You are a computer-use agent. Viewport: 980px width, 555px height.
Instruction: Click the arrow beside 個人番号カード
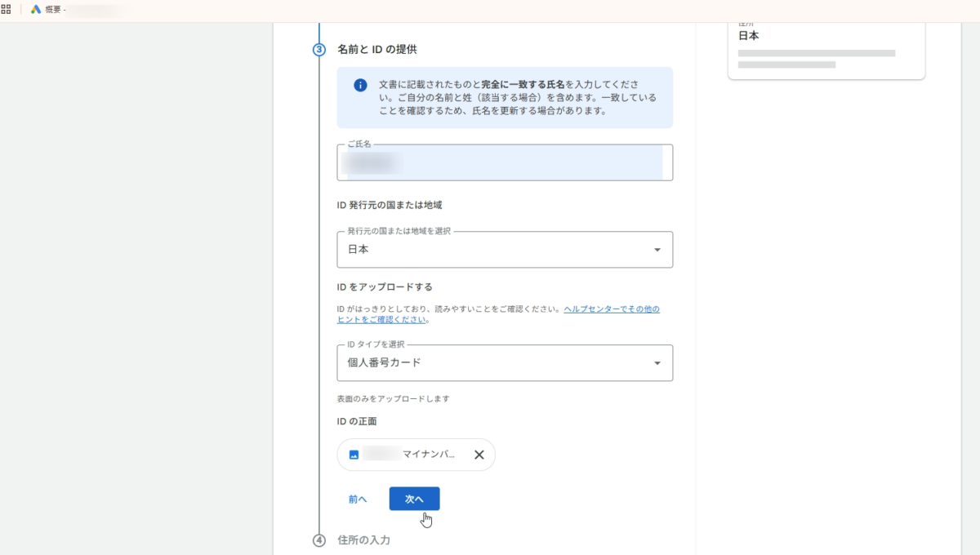[x=657, y=363]
